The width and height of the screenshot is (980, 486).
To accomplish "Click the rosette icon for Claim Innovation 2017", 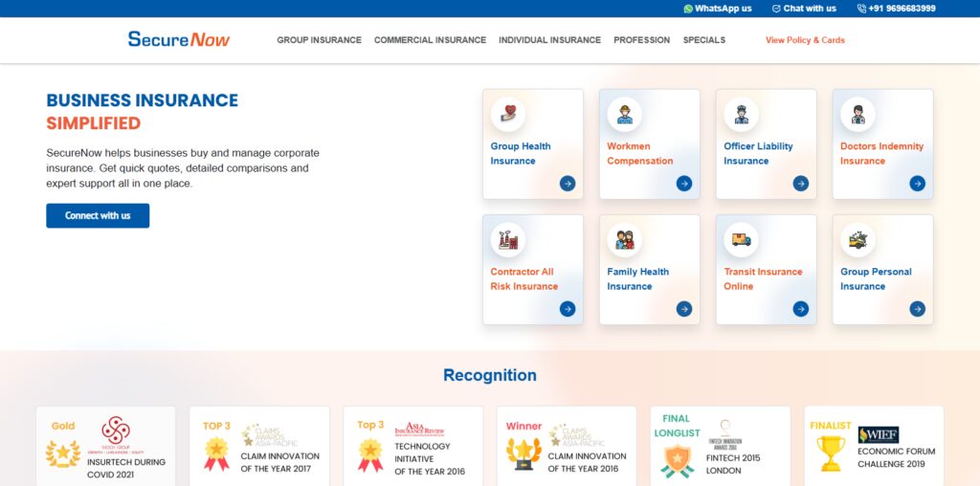I will (217, 454).
